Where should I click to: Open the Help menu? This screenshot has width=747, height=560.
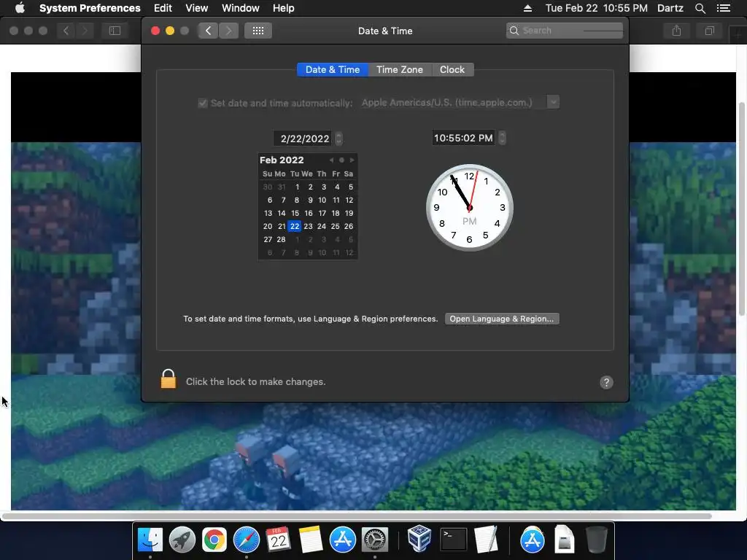284,8
